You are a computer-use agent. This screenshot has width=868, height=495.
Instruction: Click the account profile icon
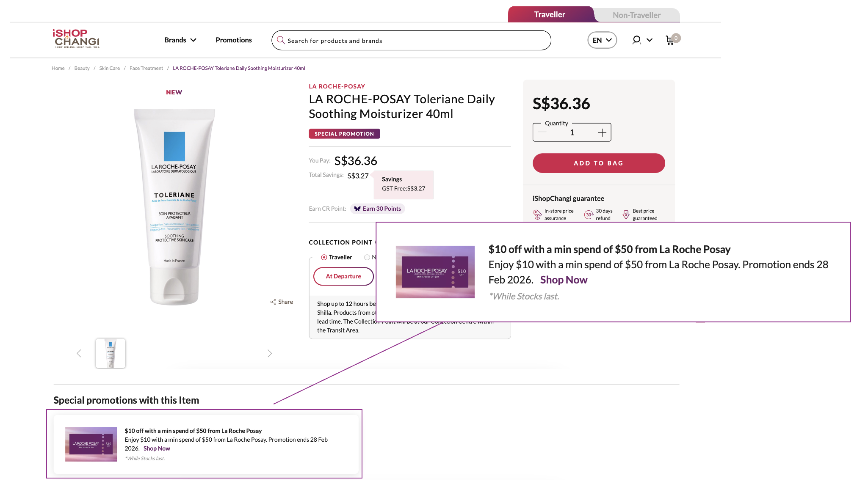[x=636, y=40]
